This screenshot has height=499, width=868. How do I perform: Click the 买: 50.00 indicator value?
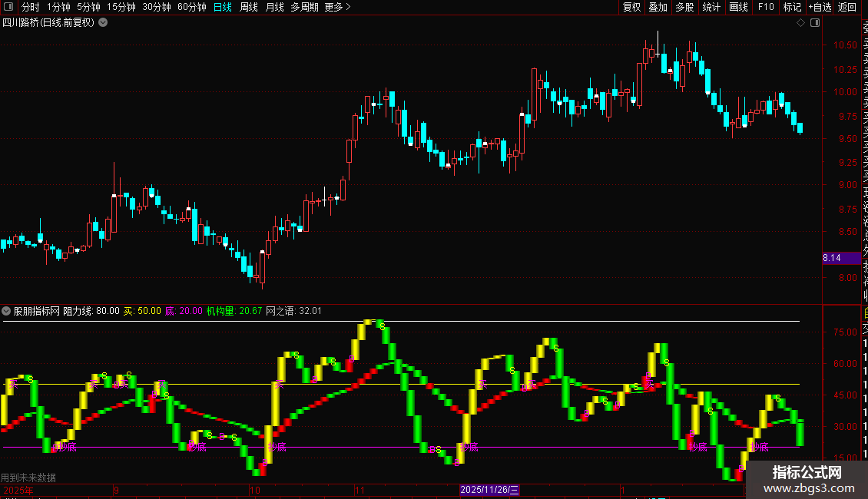tap(142, 311)
